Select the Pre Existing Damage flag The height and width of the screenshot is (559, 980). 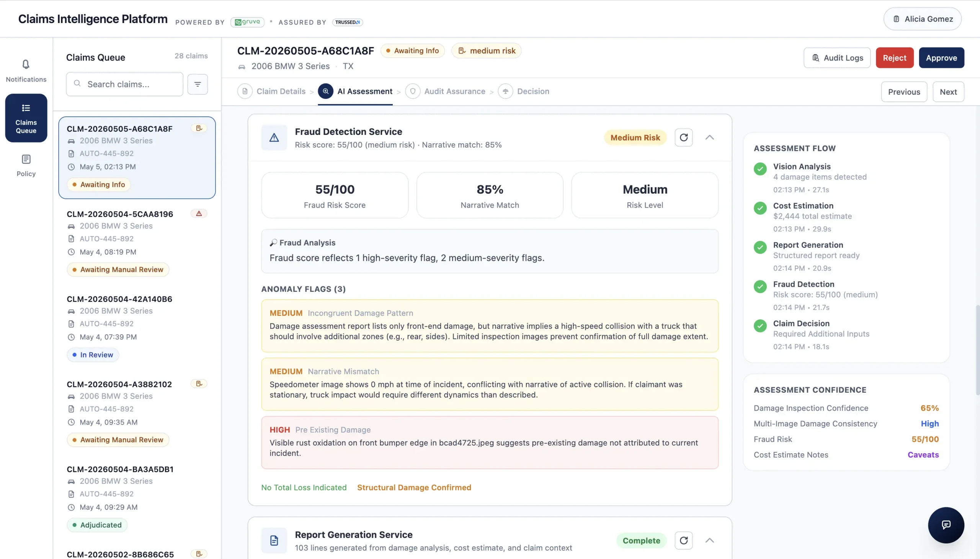(x=490, y=442)
